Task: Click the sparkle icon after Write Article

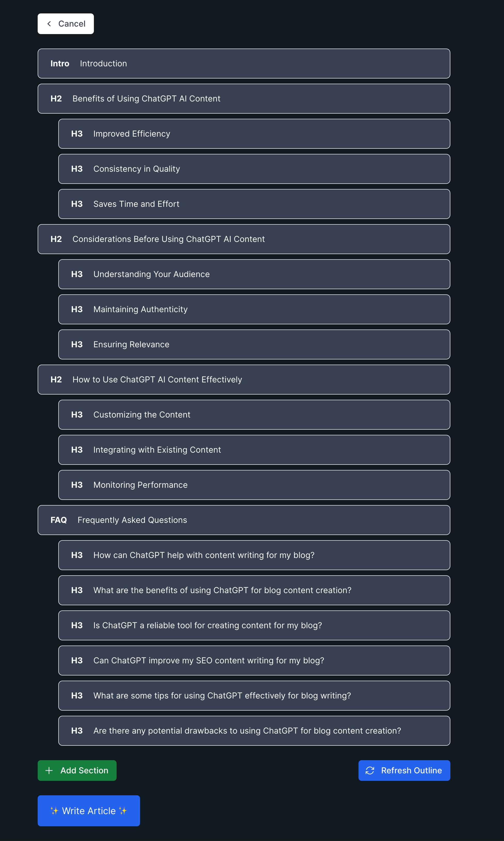Action: pos(123,811)
